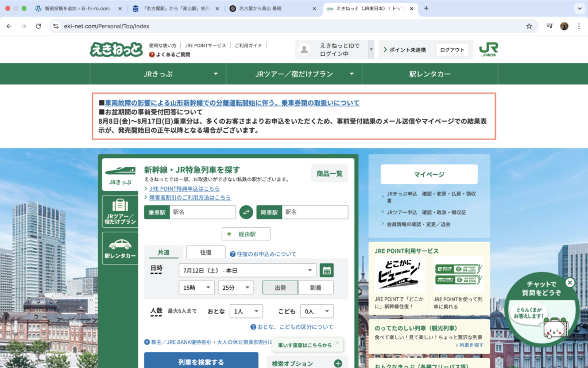Open the どこかにビューーン thumbnail

(x=399, y=275)
